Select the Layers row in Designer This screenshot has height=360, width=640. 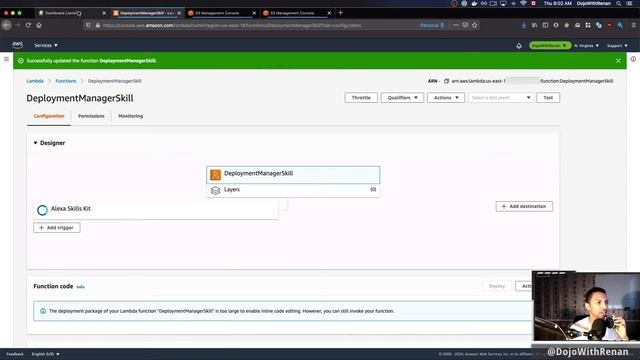293,190
